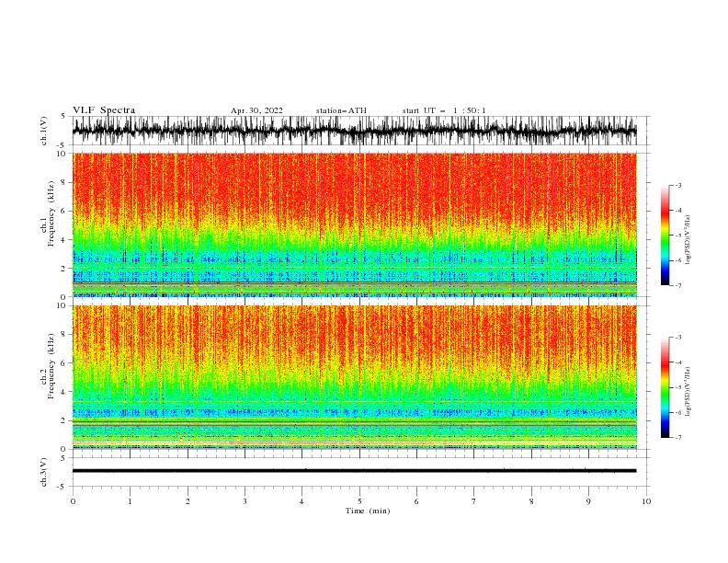Select the date text "Apr. 30, 2022"
Image resolution: width=728 pixels, height=563 pixels.
tap(256, 110)
